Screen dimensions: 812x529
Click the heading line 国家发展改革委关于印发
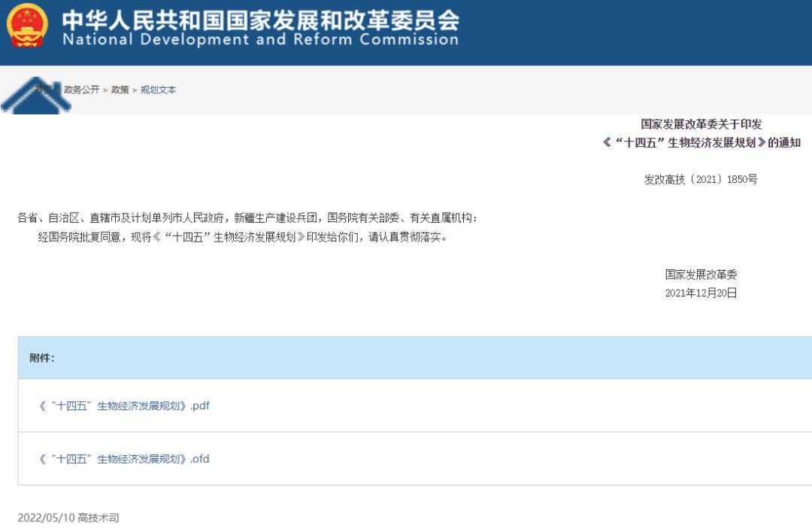click(x=701, y=124)
